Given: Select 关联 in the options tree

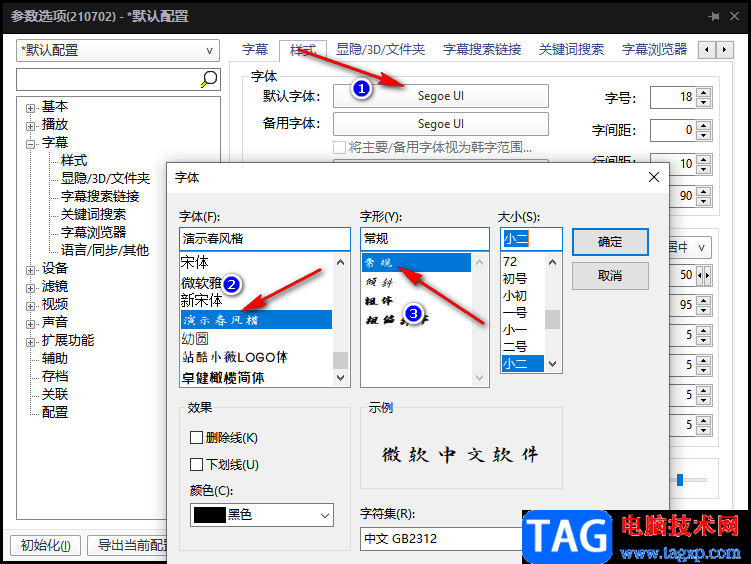Looking at the screenshot, I should click(x=55, y=394).
